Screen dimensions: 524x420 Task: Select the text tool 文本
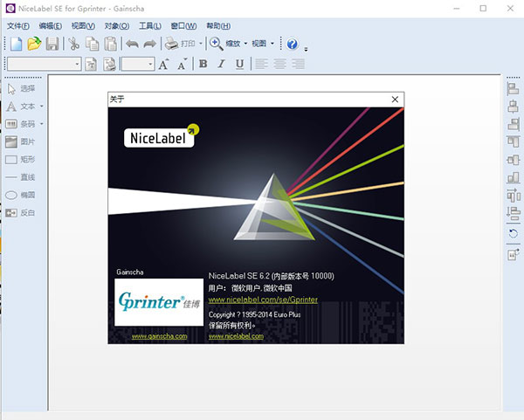click(21, 107)
